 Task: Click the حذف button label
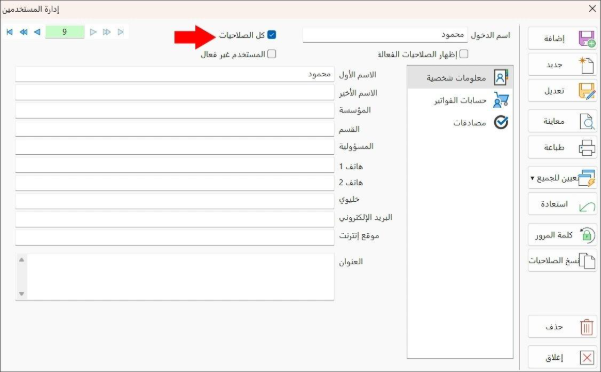tap(554, 327)
